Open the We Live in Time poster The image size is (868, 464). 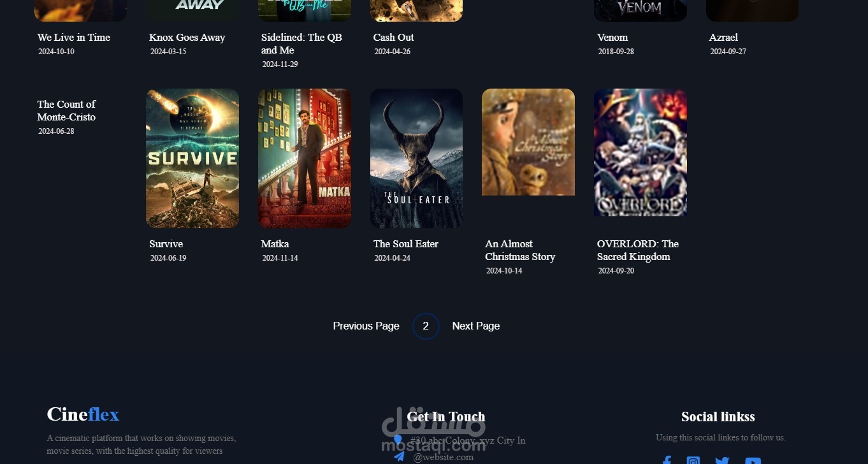[x=80, y=10]
